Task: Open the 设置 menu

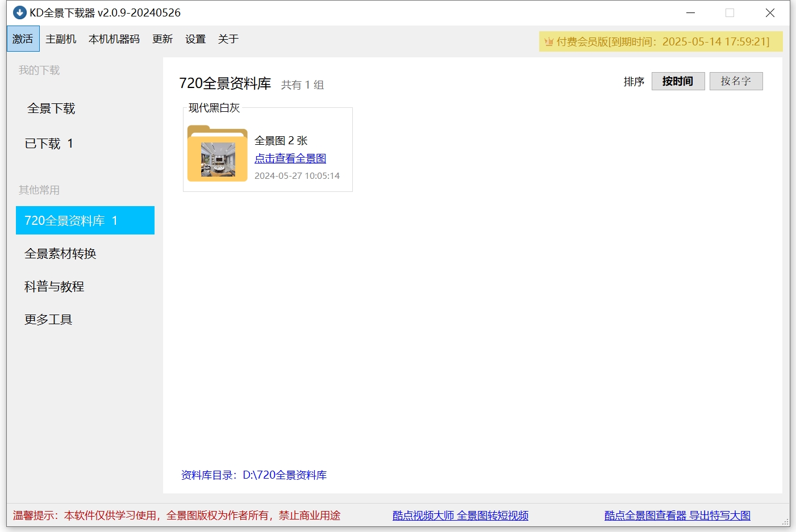Action: tap(195, 39)
